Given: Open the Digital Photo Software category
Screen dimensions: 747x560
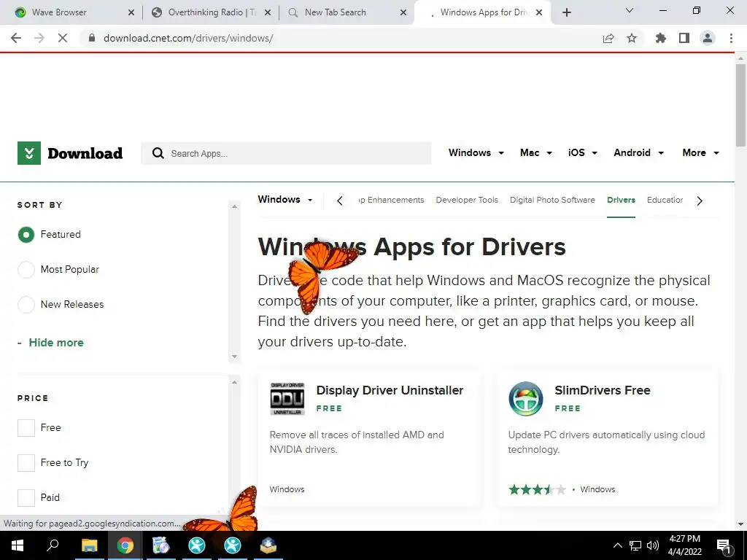Looking at the screenshot, I should pos(552,200).
